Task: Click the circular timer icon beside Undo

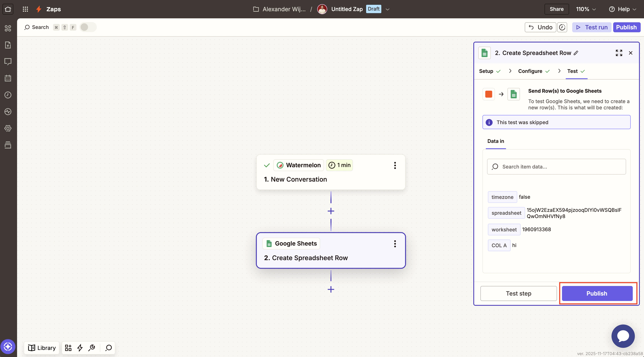Action: [x=562, y=27]
